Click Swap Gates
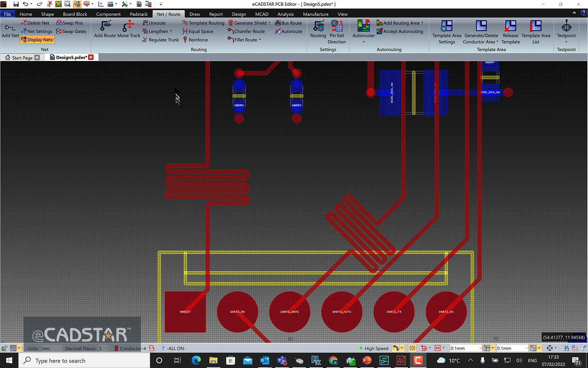The image size is (588, 368). [x=71, y=31]
